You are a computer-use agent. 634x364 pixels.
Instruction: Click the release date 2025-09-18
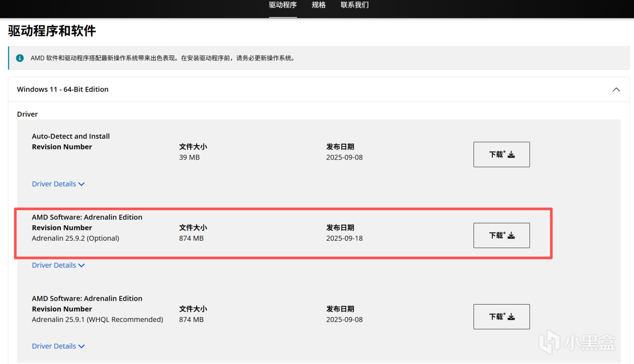click(x=344, y=238)
